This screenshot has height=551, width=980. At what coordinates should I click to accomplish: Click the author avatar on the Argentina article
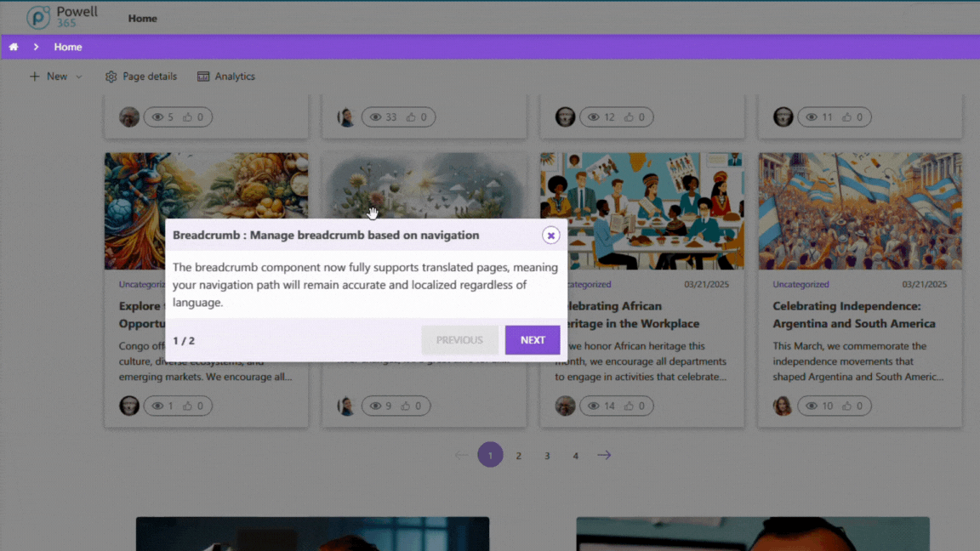pyautogui.click(x=783, y=406)
